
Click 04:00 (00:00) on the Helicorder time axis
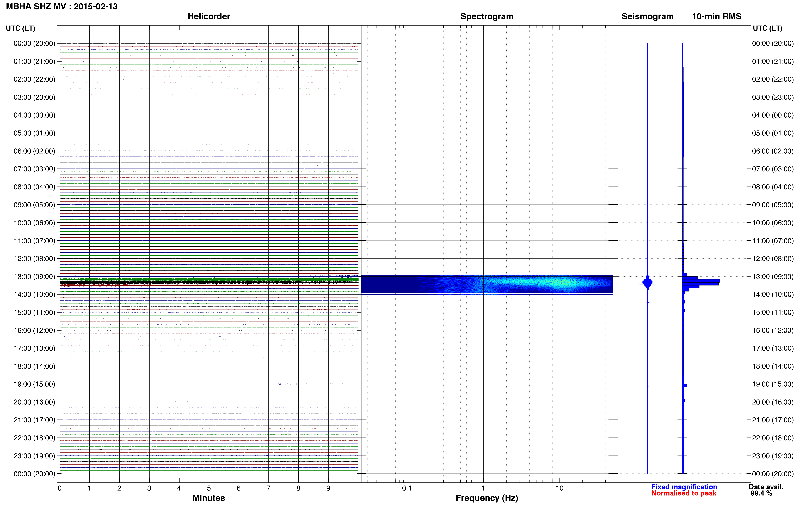[34, 115]
